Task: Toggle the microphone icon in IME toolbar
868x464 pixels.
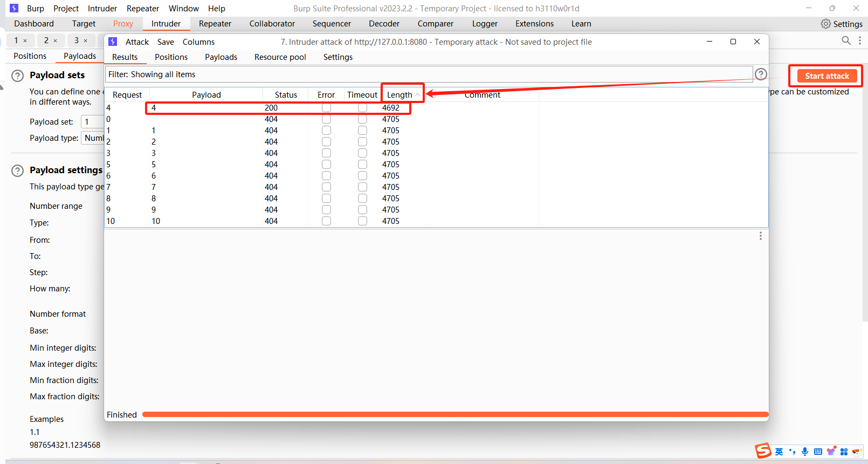Action: tap(805, 452)
